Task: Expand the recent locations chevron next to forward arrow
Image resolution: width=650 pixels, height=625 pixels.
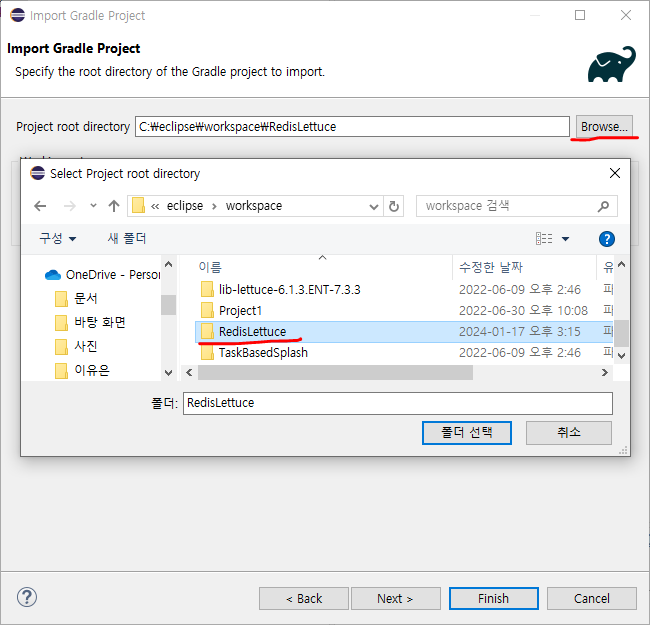Action: [92, 206]
